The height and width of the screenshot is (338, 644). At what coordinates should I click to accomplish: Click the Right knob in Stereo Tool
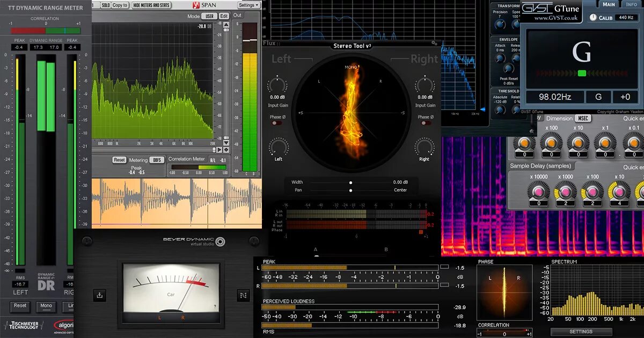[x=424, y=146]
